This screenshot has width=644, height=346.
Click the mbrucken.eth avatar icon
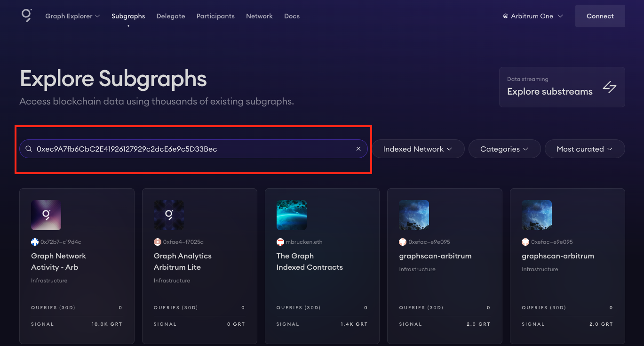(280, 242)
